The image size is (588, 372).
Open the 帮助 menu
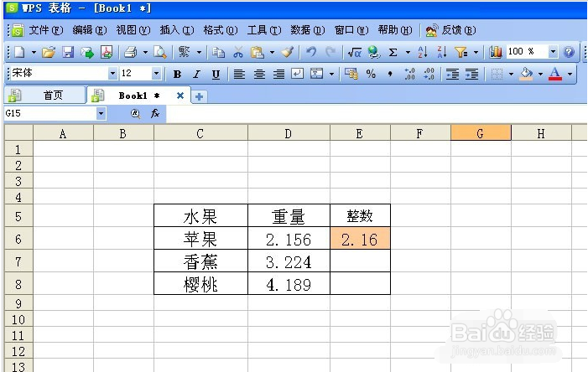[x=394, y=30]
